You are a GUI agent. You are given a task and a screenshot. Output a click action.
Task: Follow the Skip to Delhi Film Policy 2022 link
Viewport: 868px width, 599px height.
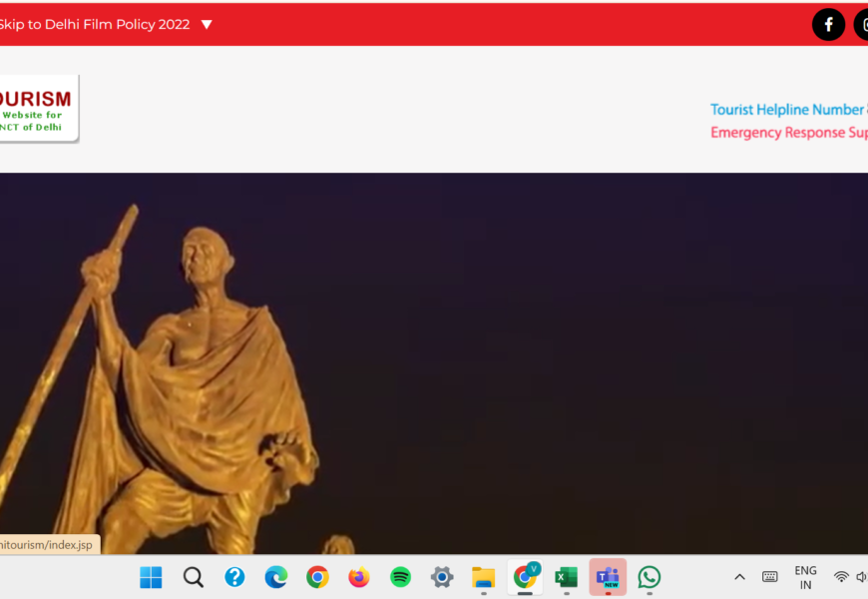tap(95, 24)
